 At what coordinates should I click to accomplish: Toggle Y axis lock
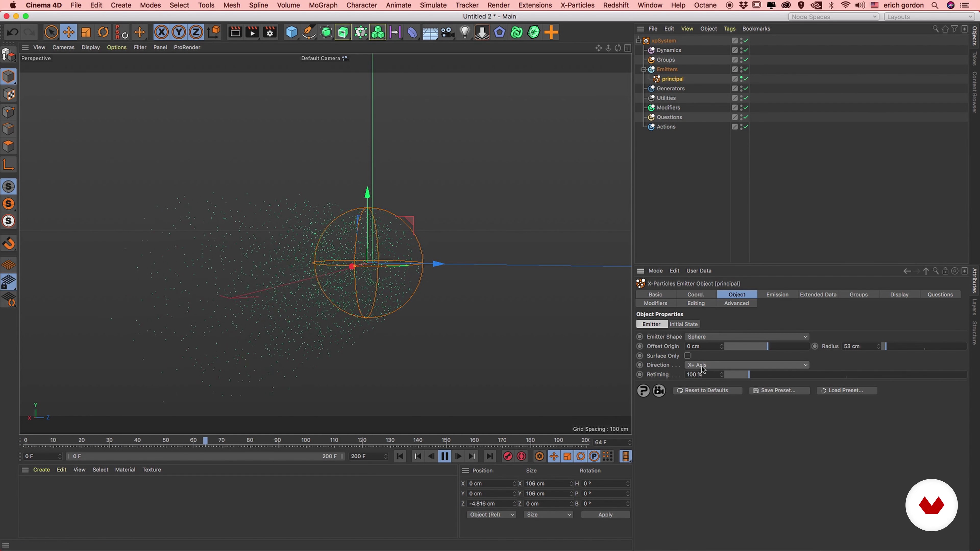click(178, 32)
